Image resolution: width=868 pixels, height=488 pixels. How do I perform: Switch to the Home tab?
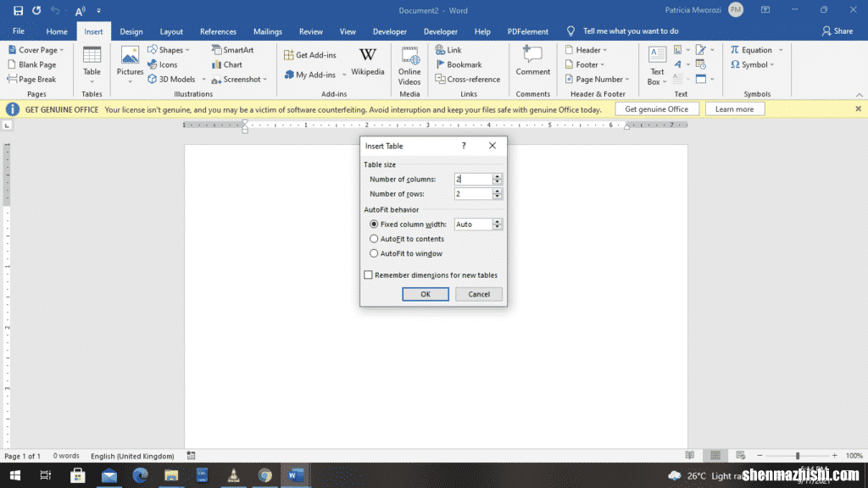pos(57,31)
